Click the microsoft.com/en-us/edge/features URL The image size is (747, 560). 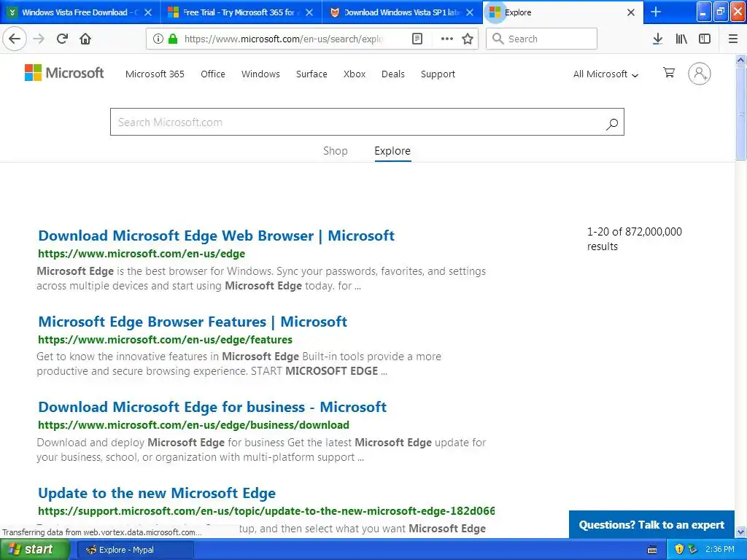pos(166,340)
